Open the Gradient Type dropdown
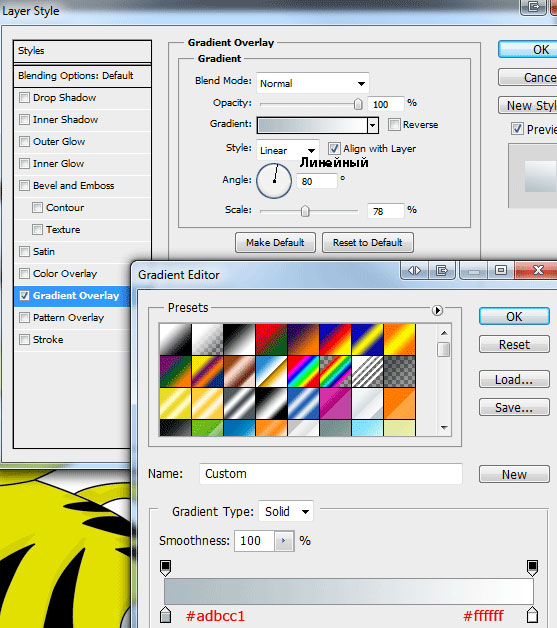The image size is (557, 628). [x=286, y=511]
